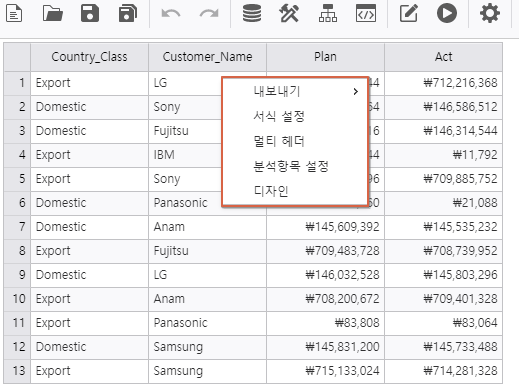Screen dimensions: 519x384
Task: Click the Plan value ₩145,609,392
Action: coord(325,227)
